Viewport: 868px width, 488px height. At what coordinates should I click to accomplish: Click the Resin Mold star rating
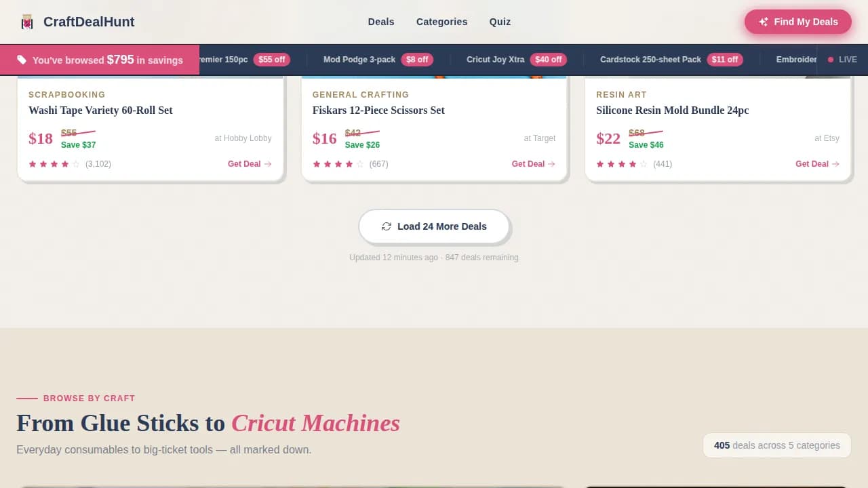click(x=622, y=164)
